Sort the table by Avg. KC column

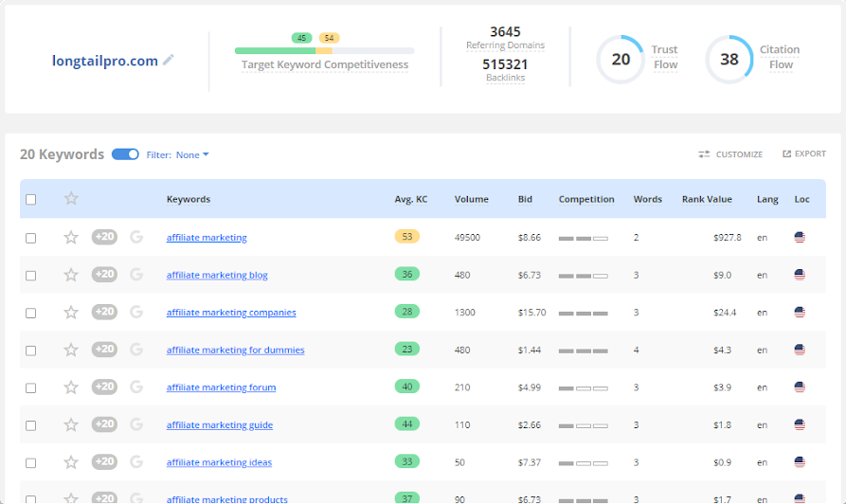410,200
